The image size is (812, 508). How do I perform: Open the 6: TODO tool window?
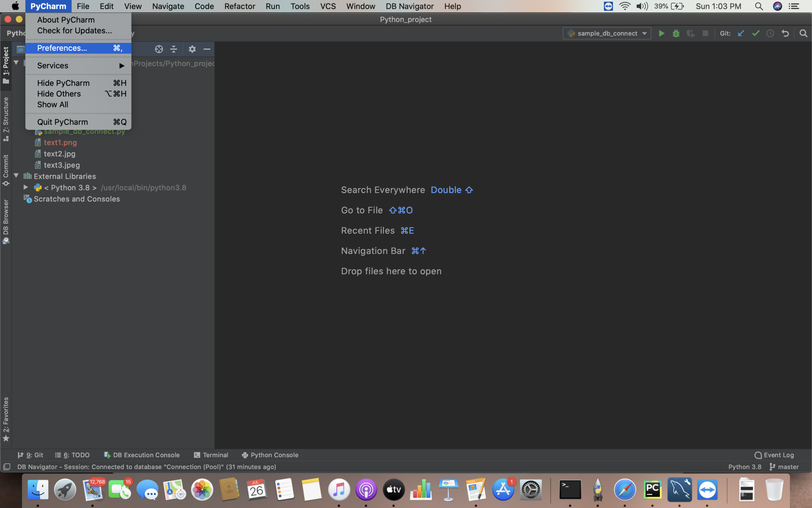(72, 455)
